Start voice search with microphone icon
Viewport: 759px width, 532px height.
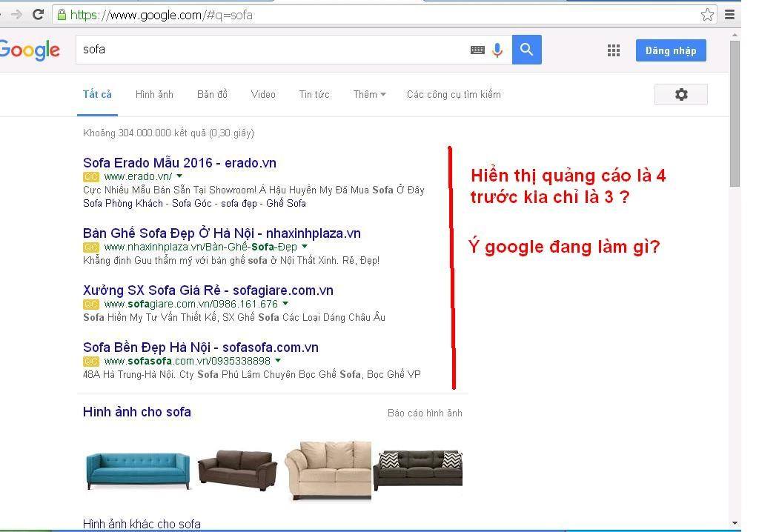click(x=497, y=50)
